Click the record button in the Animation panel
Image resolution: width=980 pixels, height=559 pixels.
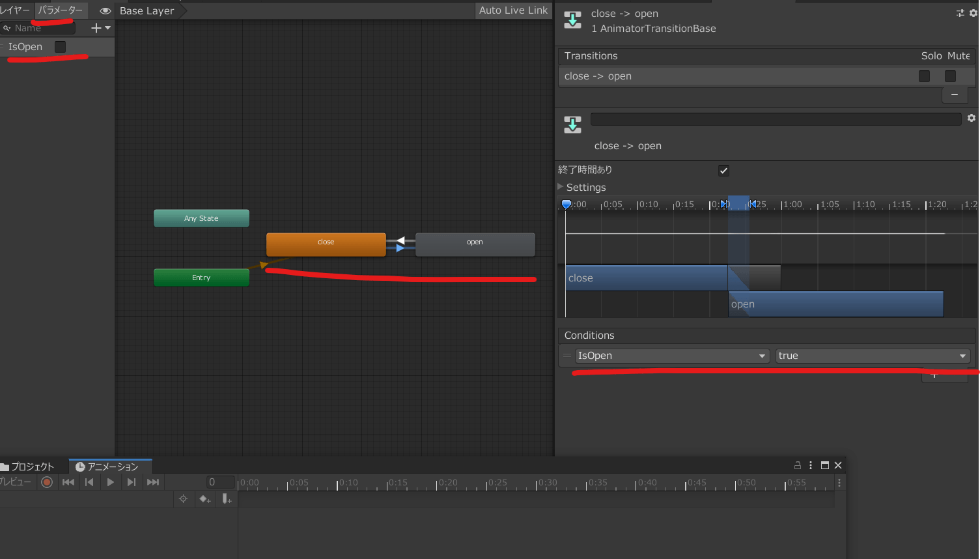(x=47, y=482)
